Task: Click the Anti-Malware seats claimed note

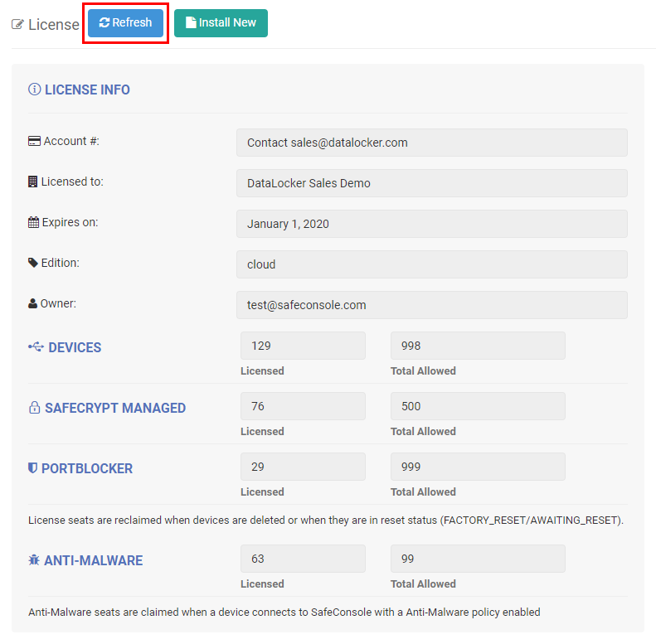Action: [284, 613]
